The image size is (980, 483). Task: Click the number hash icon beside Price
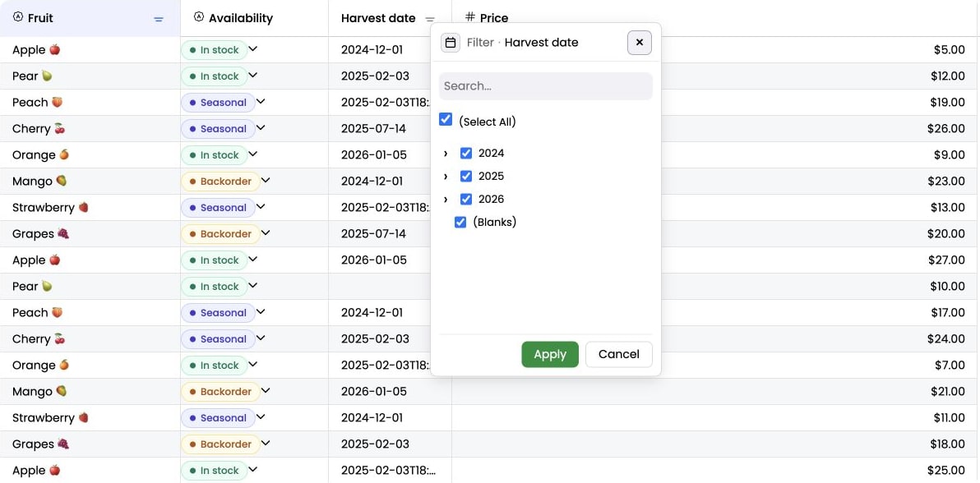tap(470, 17)
